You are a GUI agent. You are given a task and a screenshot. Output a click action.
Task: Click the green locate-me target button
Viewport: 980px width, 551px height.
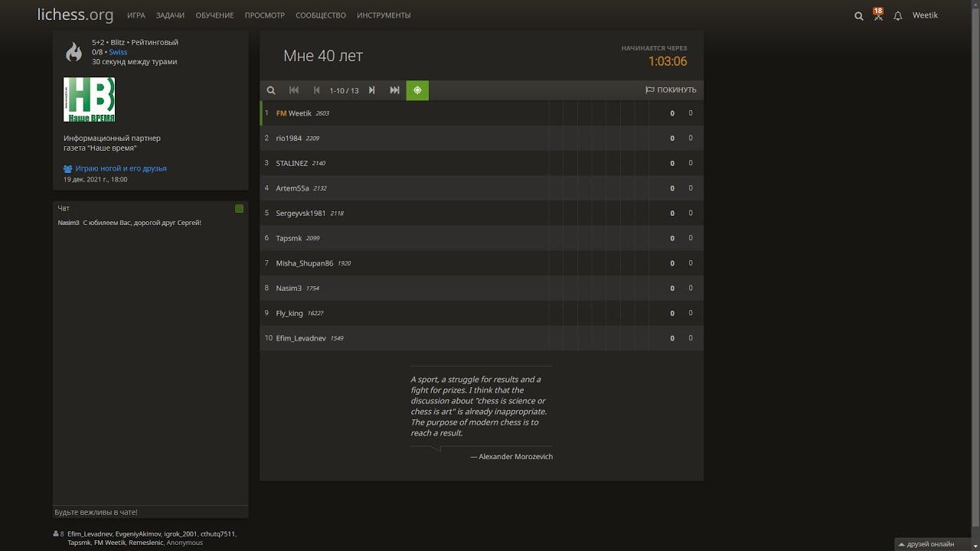[417, 90]
